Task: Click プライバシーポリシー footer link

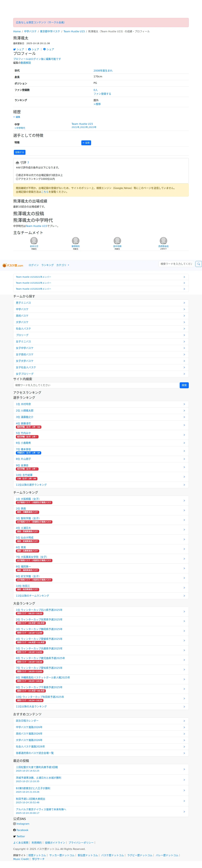Action: click(x=81, y=843)
